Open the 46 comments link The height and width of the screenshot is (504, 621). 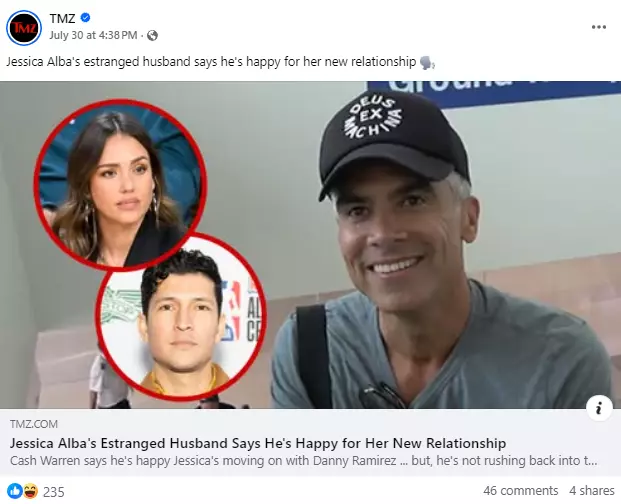point(520,491)
